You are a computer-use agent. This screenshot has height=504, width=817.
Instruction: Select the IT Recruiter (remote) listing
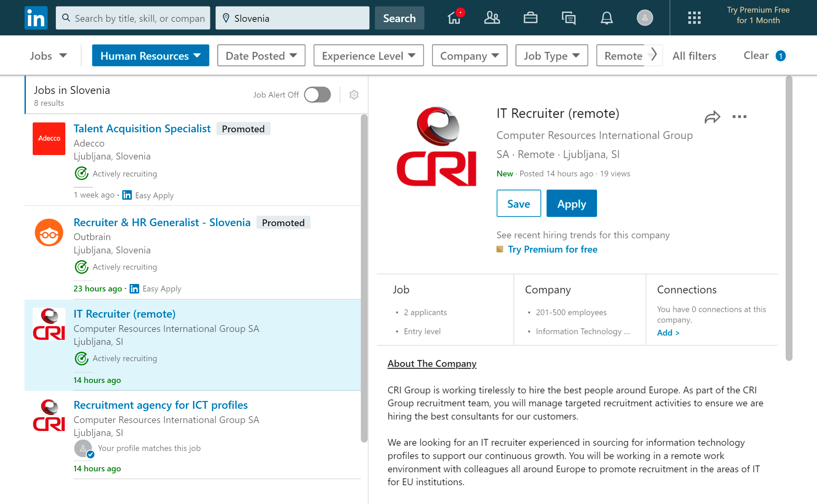125,314
